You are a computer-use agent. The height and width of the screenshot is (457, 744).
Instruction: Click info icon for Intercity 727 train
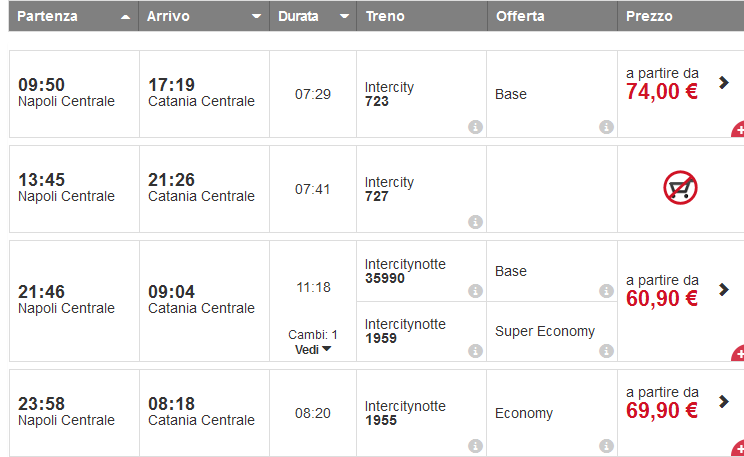tap(475, 222)
